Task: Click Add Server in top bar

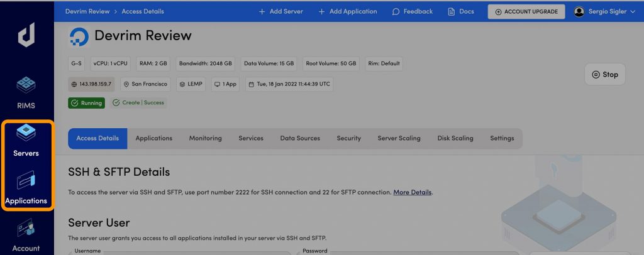Action: pos(280,11)
